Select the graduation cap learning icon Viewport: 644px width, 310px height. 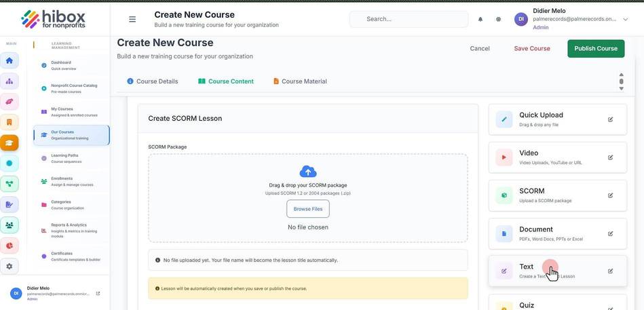10,143
